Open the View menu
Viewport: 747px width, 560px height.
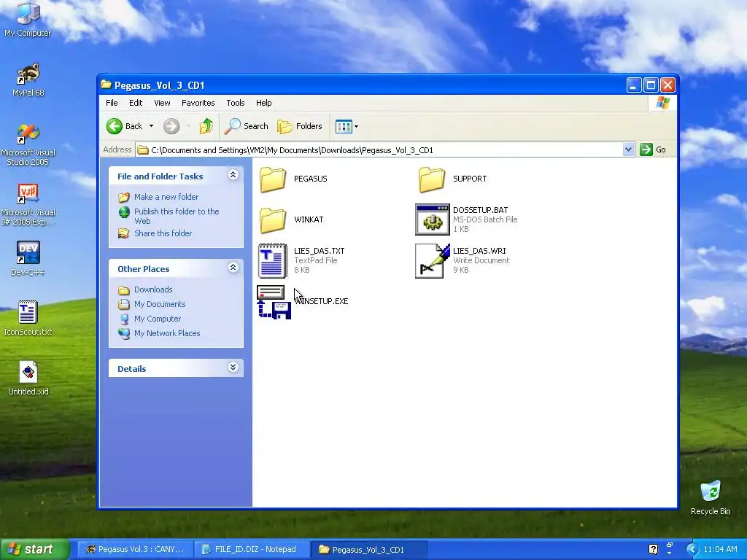click(x=162, y=103)
